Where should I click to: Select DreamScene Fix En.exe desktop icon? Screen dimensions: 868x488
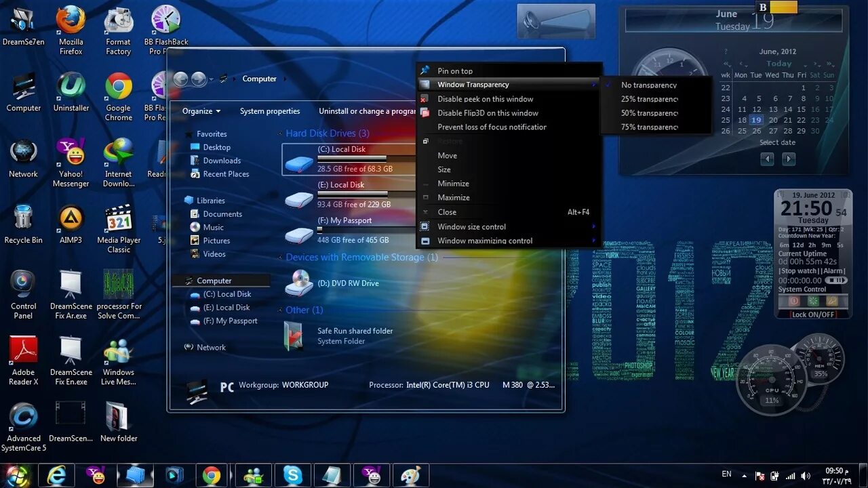pos(71,361)
